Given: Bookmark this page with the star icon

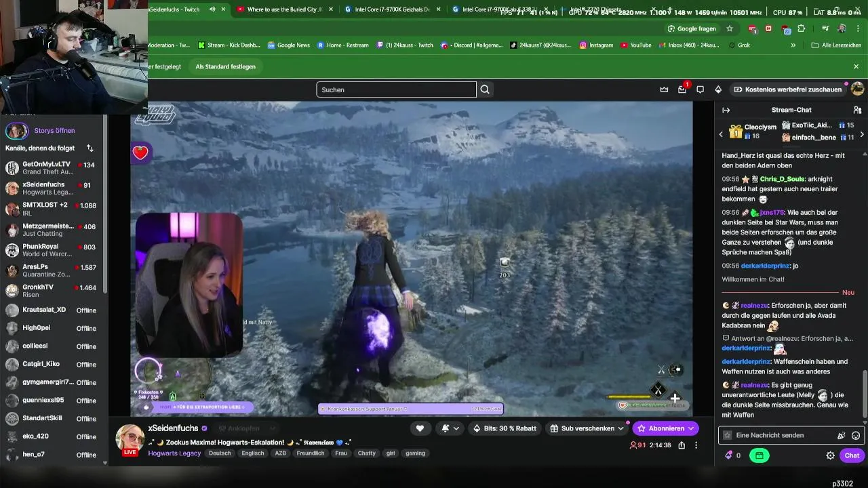Looking at the screenshot, I should click(730, 28).
